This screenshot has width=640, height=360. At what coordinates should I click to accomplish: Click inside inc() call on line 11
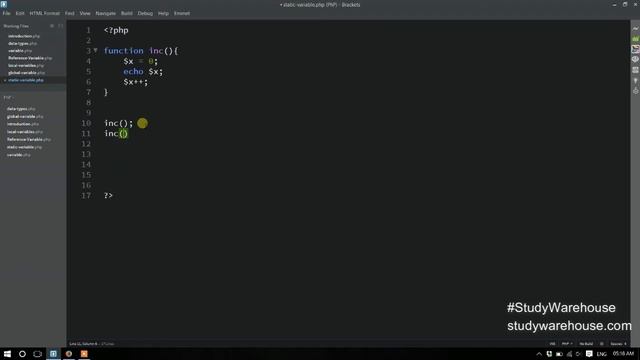(x=123, y=133)
